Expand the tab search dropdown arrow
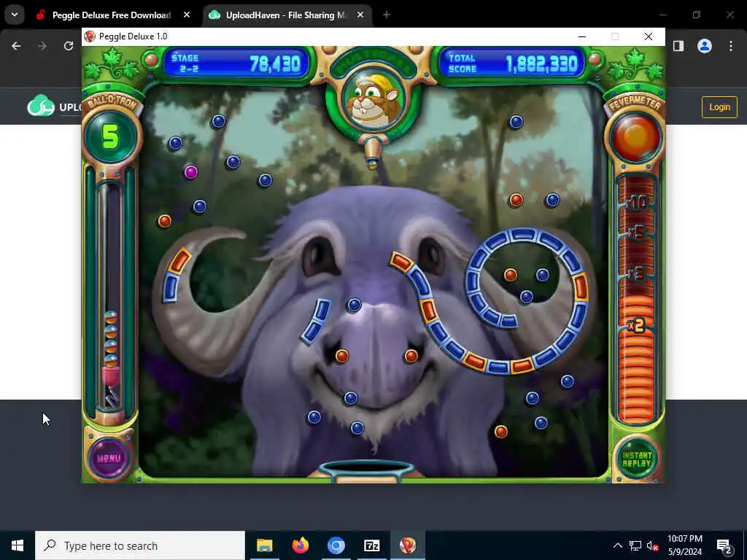 coord(15,15)
